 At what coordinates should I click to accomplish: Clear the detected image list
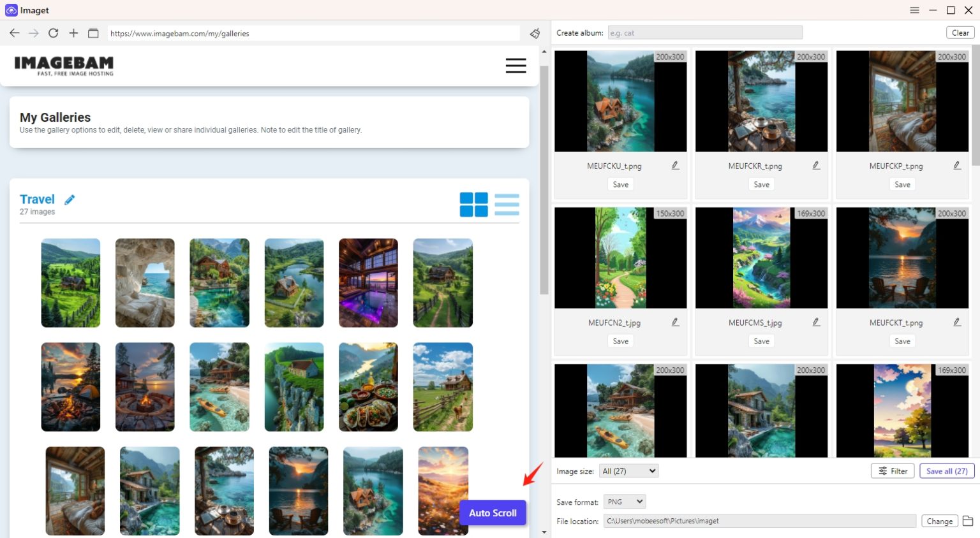click(x=960, y=32)
